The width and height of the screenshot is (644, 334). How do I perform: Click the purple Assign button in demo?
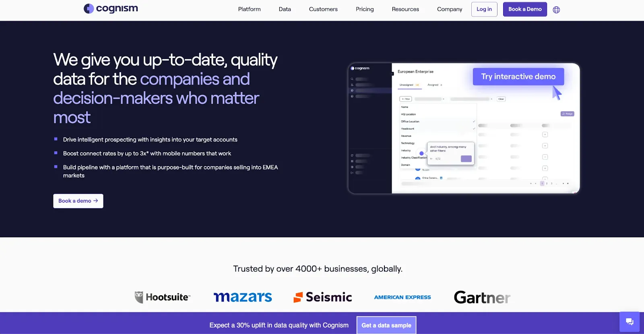tap(567, 114)
